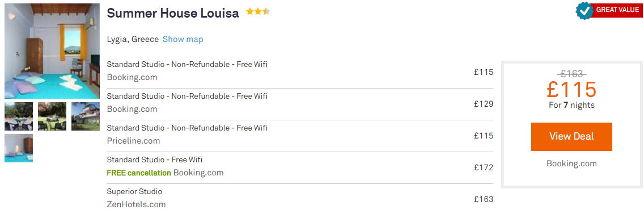Click the star rating next to the hotel name
This screenshot has width=644, height=214.
point(258,11)
